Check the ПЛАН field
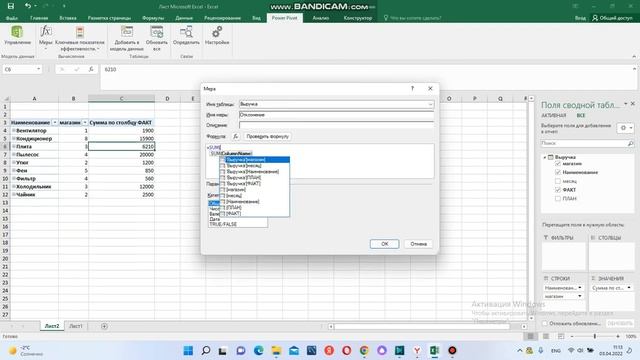Viewport: 640px width, 360px height. click(x=558, y=198)
